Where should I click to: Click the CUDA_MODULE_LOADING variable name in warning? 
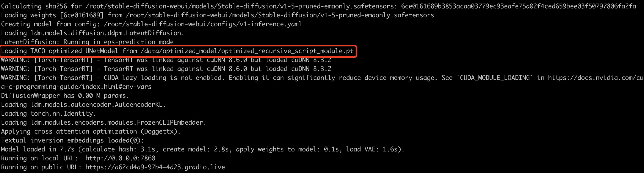pos(496,78)
